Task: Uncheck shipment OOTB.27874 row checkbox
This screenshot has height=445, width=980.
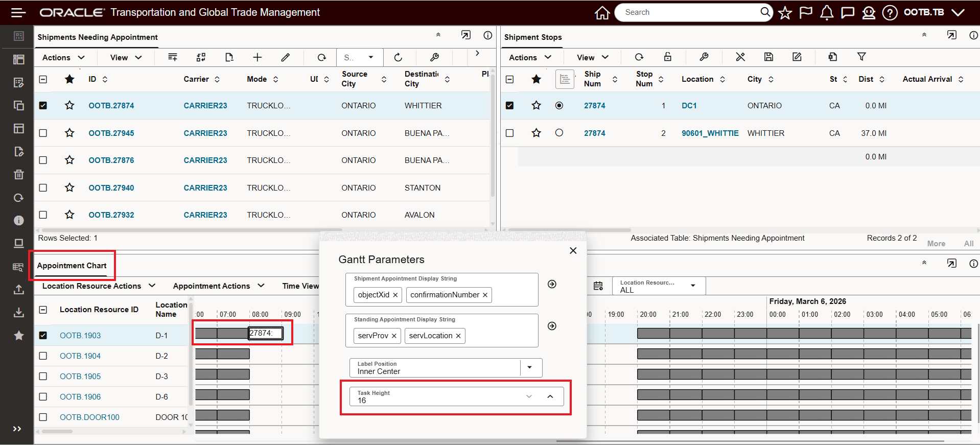Action: click(x=43, y=106)
